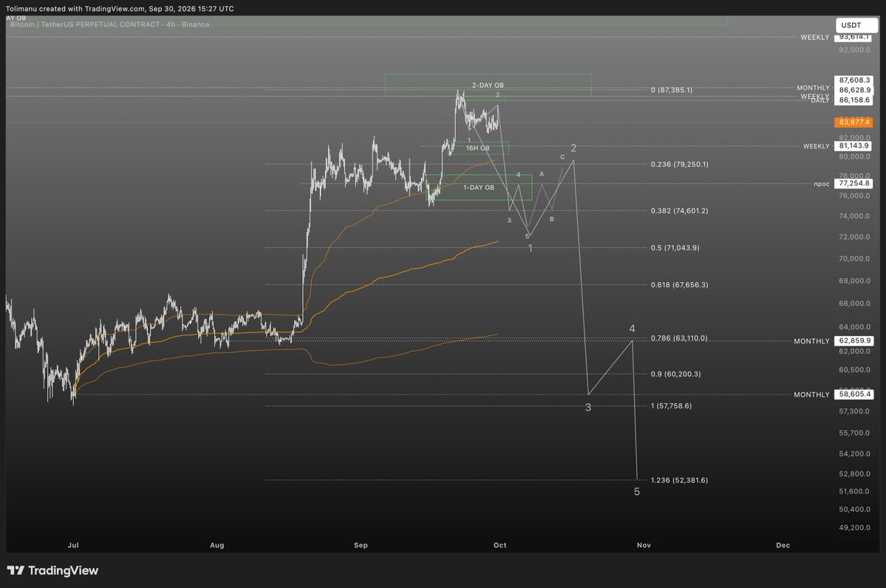Click the Tolimanu created with TradingView.com header
This screenshot has height=588, width=886.
pyautogui.click(x=120, y=8)
